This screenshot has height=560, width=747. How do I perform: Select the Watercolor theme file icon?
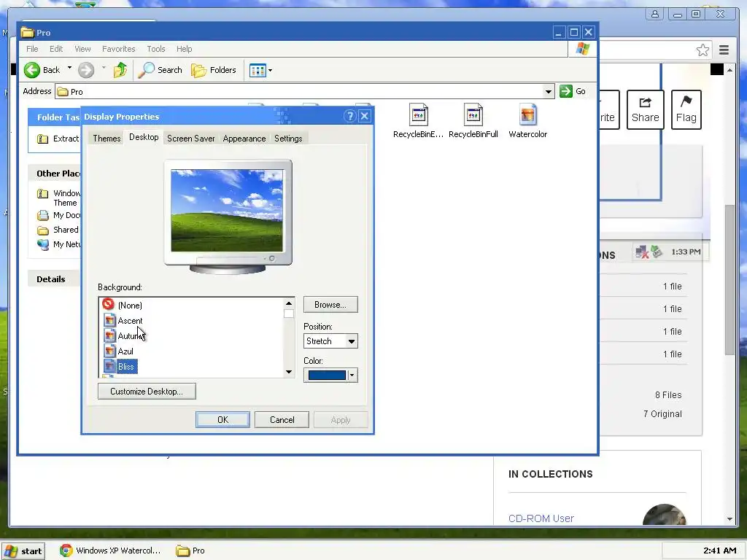(528, 121)
